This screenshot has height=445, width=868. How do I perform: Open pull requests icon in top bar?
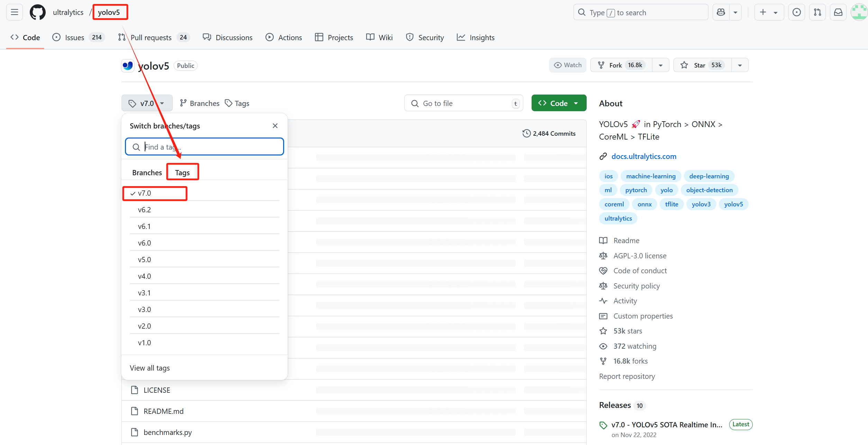point(817,12)
